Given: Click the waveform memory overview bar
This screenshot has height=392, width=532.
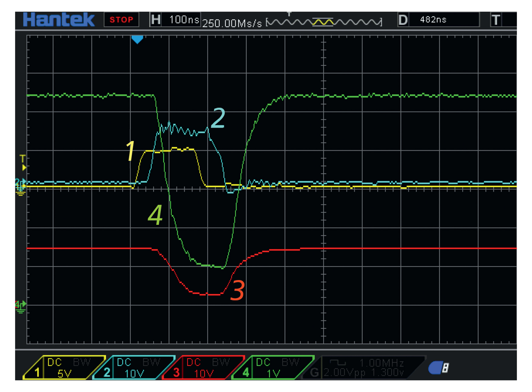Looking at the screenshot, I should [324, 22].
